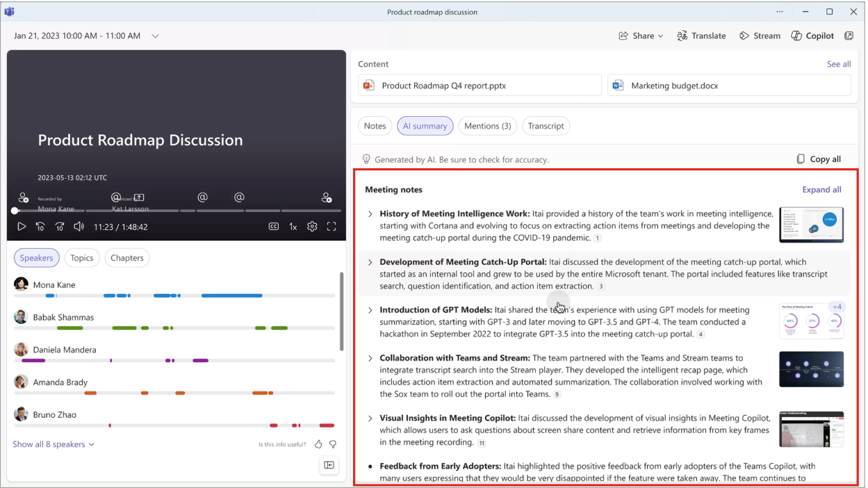This screenshot has height=488, width=868.
Task: See all content files
Action: pyautogui.click(x=838, y=63)
